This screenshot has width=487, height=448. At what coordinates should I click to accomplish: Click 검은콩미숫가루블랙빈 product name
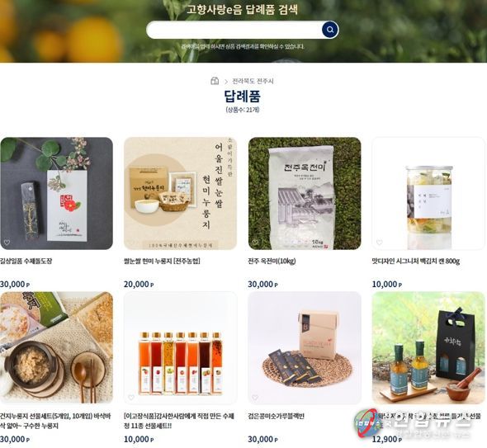tap(276, 416)
